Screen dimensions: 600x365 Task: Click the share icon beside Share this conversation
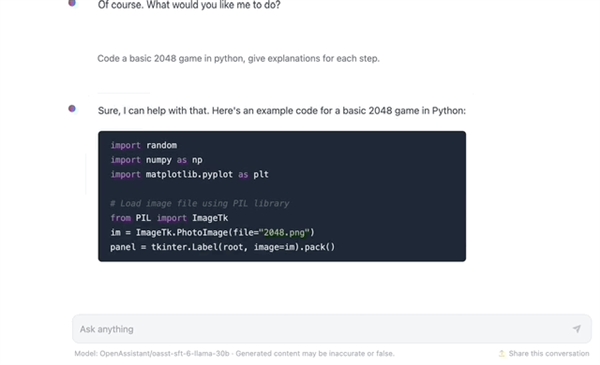(502, 354)
